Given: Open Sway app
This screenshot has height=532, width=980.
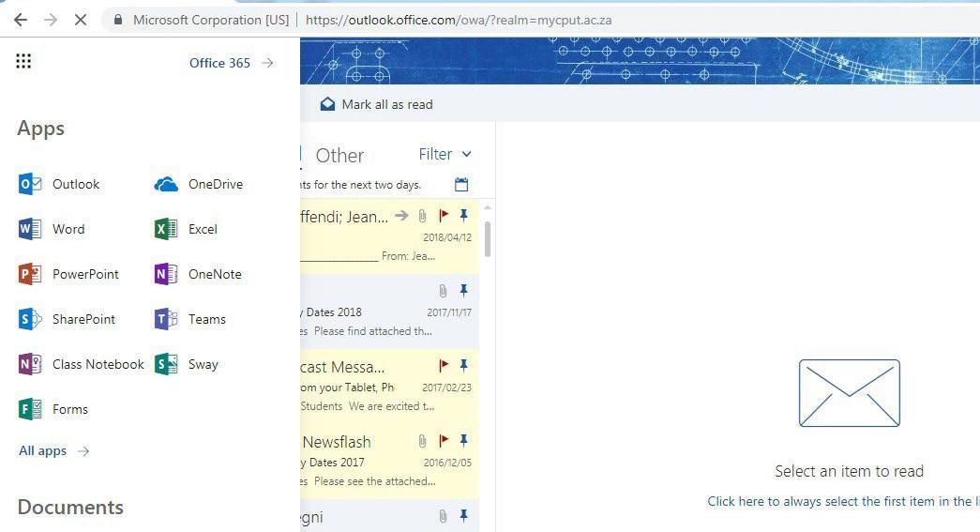Looking at the screenshot, I should pos(187,364).
